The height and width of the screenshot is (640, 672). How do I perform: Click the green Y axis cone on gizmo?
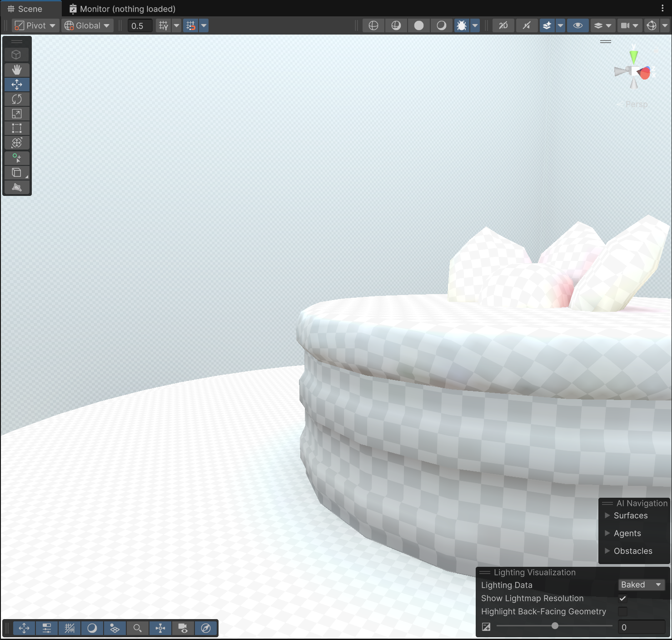(x=634, y=56)
